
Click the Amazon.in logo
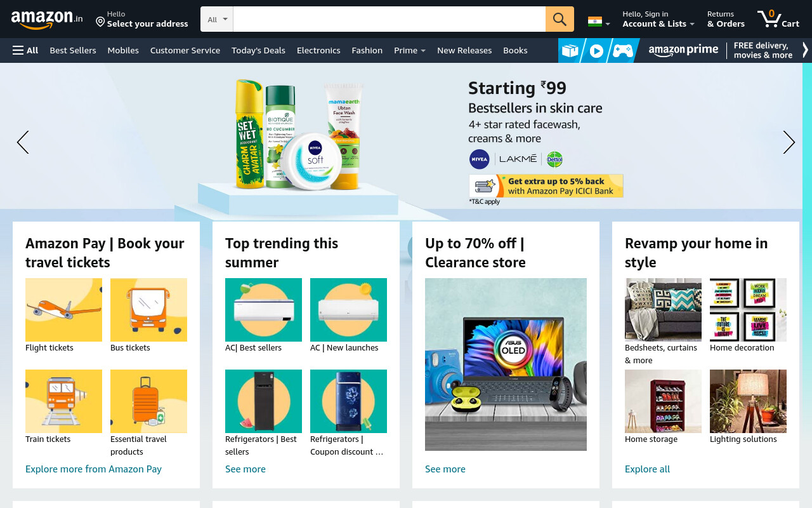[x=47, y=19]
